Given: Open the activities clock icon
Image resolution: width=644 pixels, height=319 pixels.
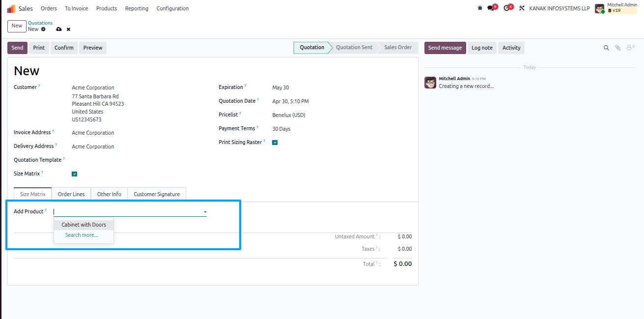Looking at the screenshot, I should point(507,8).
